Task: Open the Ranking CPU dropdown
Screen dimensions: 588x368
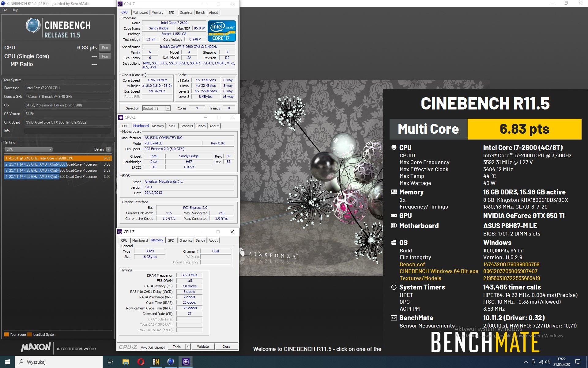Action: pos(28,149)
